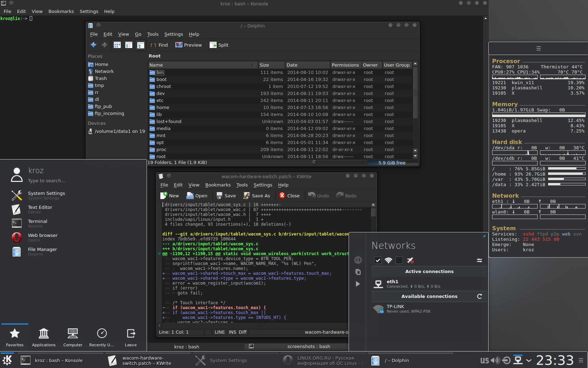Split the Dolphin view
Screen dimensions: 588x368
pyautogui.click(x=219, y=45)
